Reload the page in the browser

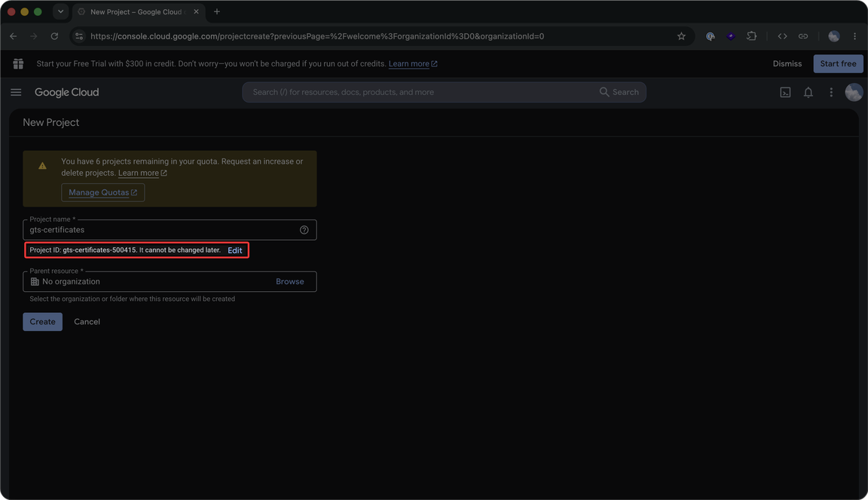(x=54, y=36)
